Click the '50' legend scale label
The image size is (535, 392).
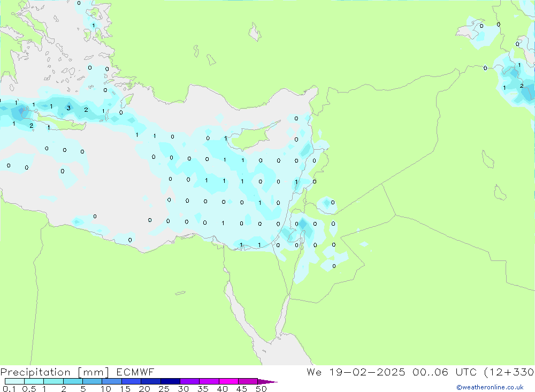click(261, 389)
